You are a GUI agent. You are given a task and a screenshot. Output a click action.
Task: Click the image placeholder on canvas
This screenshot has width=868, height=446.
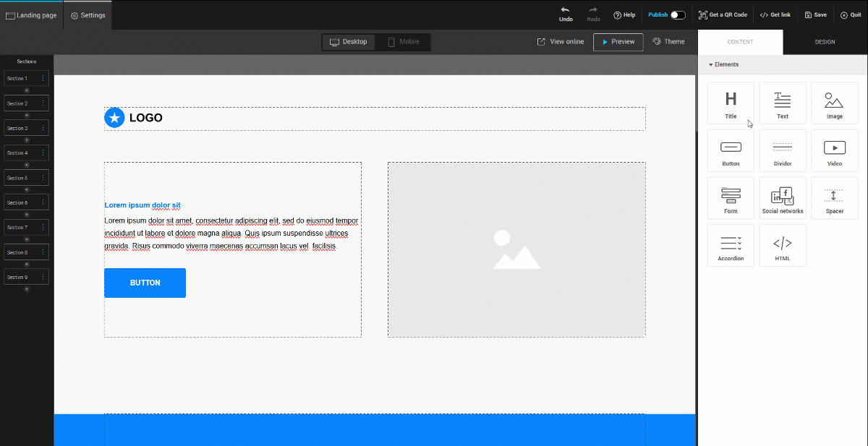(516, 249)
